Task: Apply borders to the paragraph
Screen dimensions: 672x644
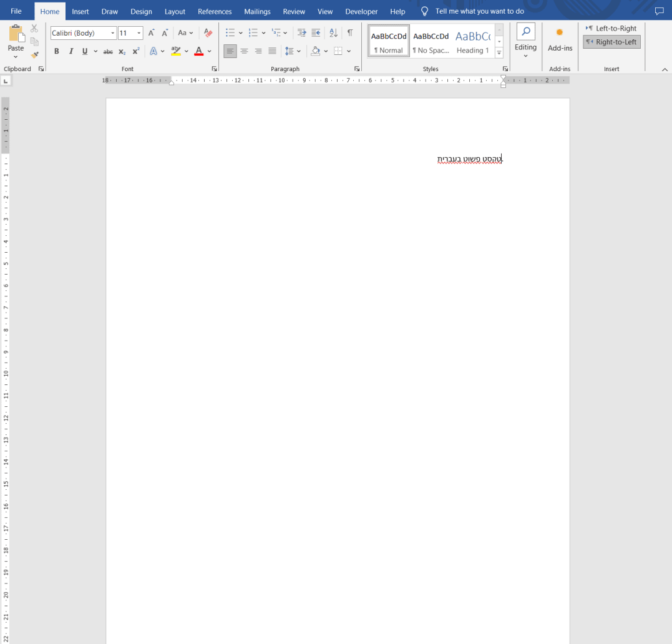Action: click(338, 51)
